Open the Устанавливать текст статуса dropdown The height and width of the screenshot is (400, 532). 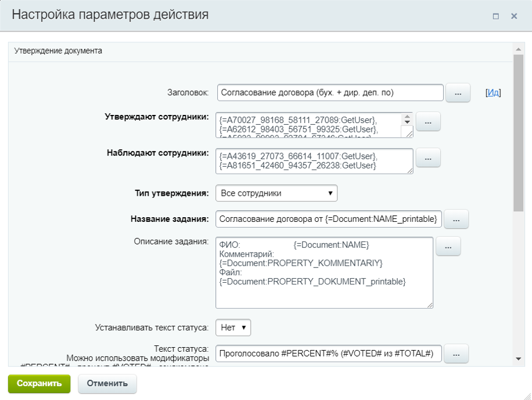click(x=233, y=327)
